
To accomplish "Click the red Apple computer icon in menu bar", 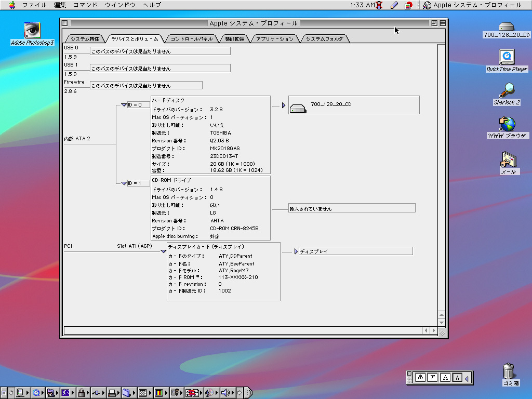I will point(408,5).
